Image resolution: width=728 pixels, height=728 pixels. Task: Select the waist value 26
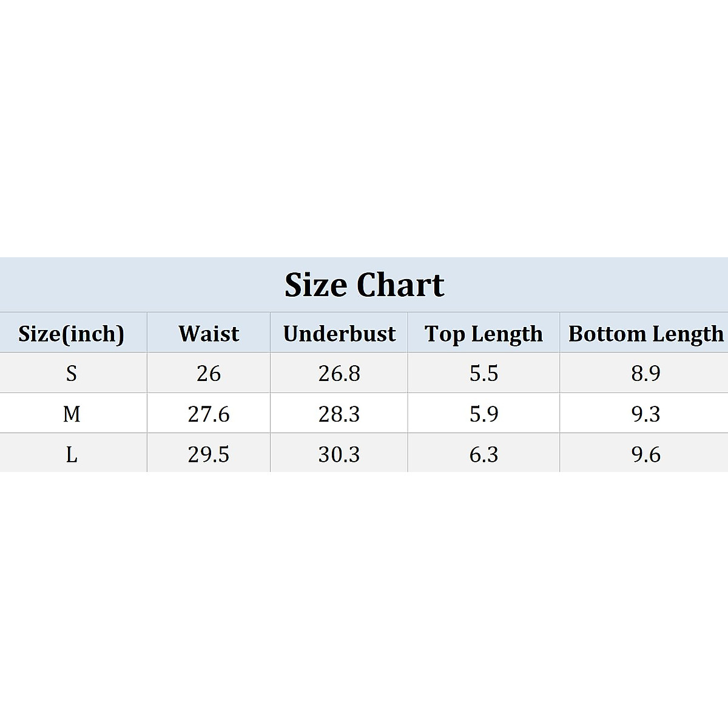[209, 373]
